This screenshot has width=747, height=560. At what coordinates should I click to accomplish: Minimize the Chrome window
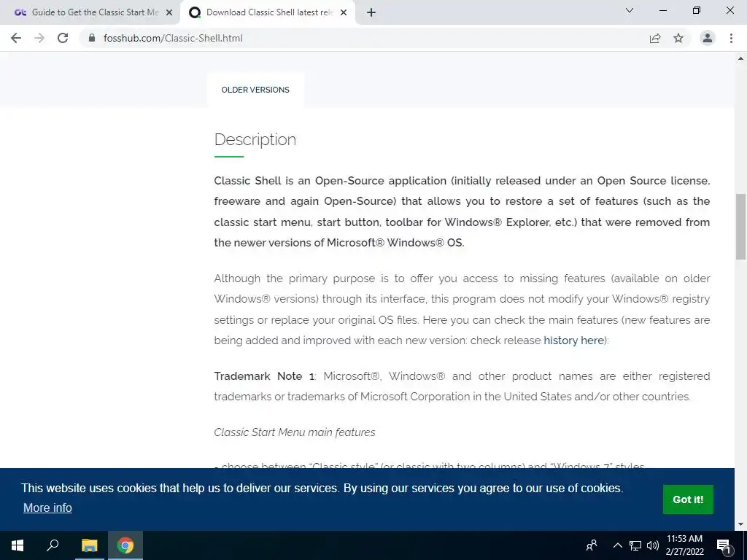point(662,10)
